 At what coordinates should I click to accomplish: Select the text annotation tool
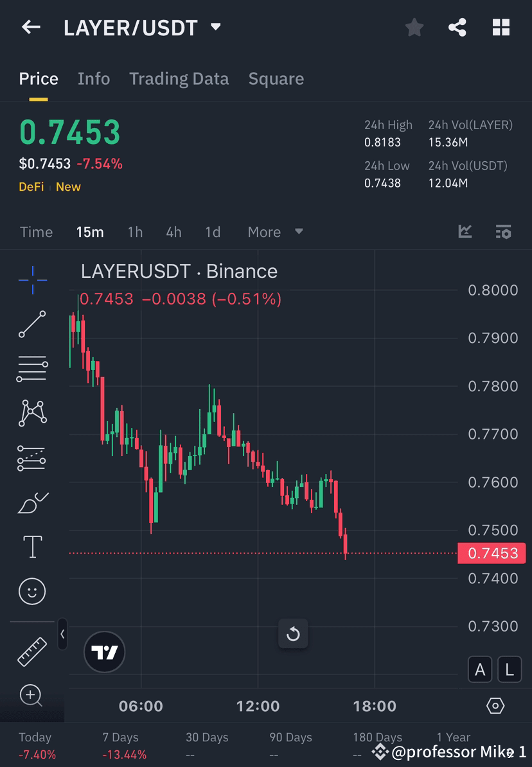pyautogui.click(x=32, y=547)
